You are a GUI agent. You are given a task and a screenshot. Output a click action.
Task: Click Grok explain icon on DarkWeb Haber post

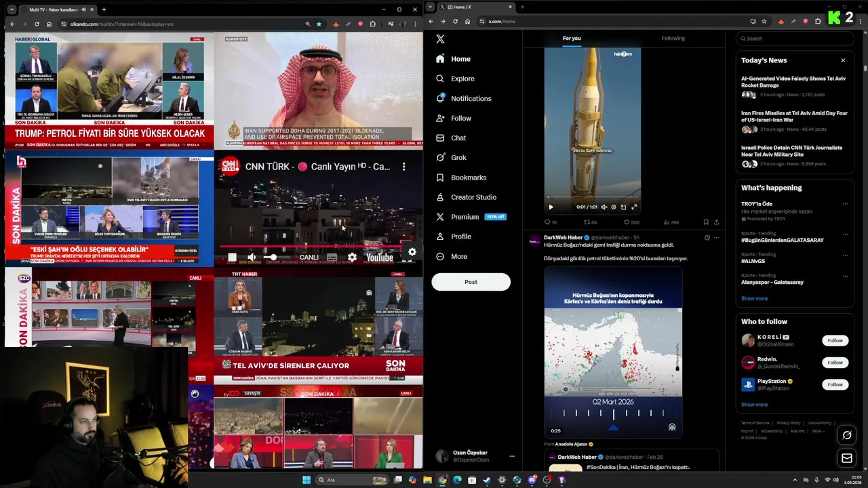707,238
